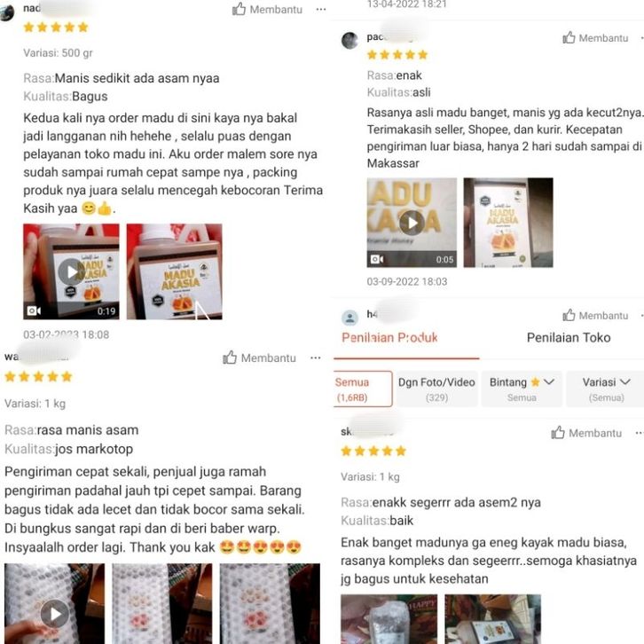View the honey pouch photo in last review
Viewport: 644px width, 644px height.
(389, 619)
